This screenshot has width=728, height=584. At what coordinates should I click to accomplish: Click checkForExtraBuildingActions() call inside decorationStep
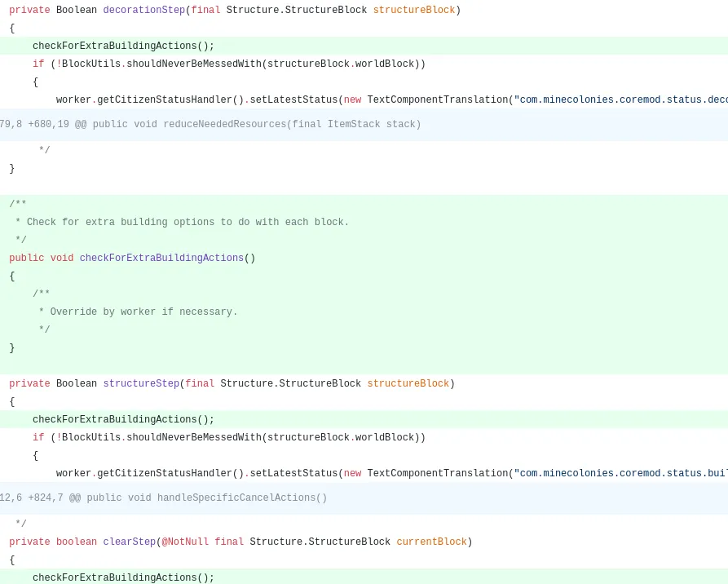(123, 46)
